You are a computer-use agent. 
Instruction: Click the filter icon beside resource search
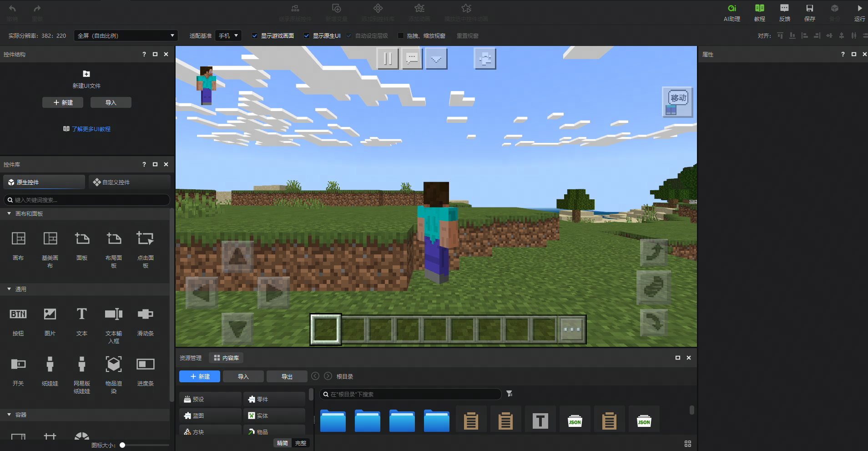click(510, 394)
